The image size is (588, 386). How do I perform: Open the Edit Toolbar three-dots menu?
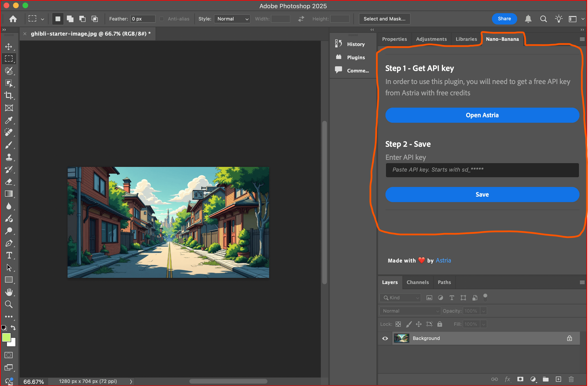point(9,317)
